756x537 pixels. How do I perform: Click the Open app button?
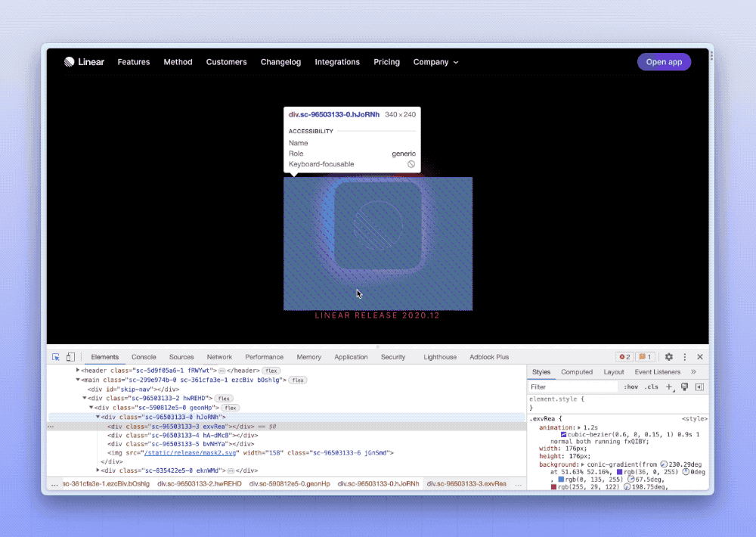pos(664,62)
